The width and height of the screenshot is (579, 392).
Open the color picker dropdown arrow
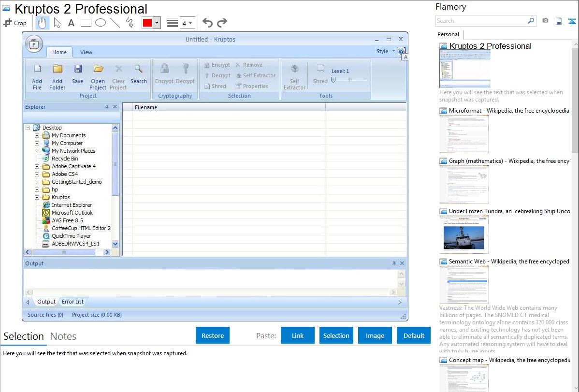[157, 23]
